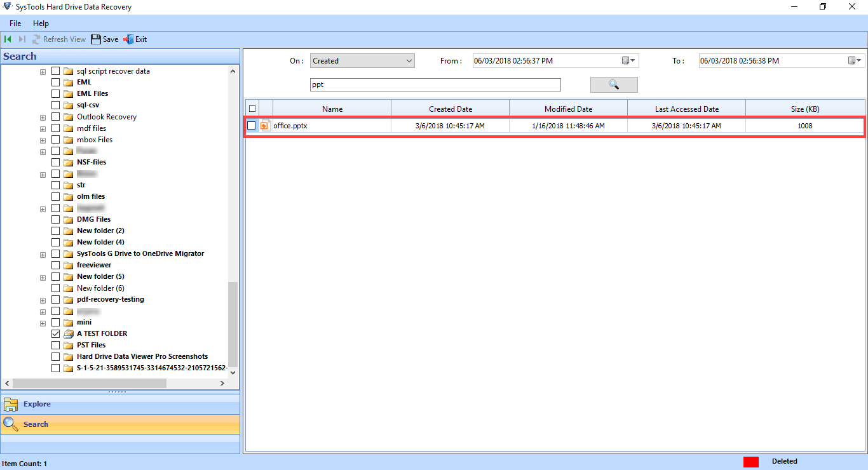Click the Explore panel folder icon
868x470 pixels.
[x=11, y=405]
